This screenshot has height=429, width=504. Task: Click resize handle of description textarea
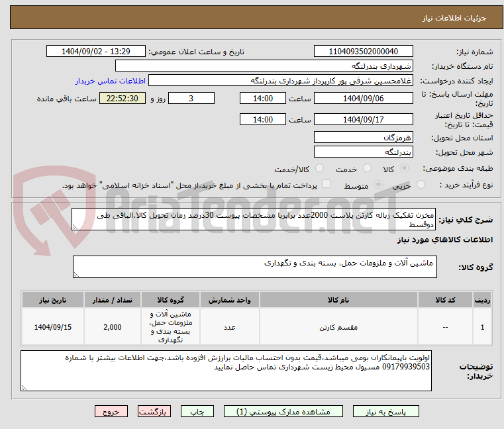coord(75,227)
